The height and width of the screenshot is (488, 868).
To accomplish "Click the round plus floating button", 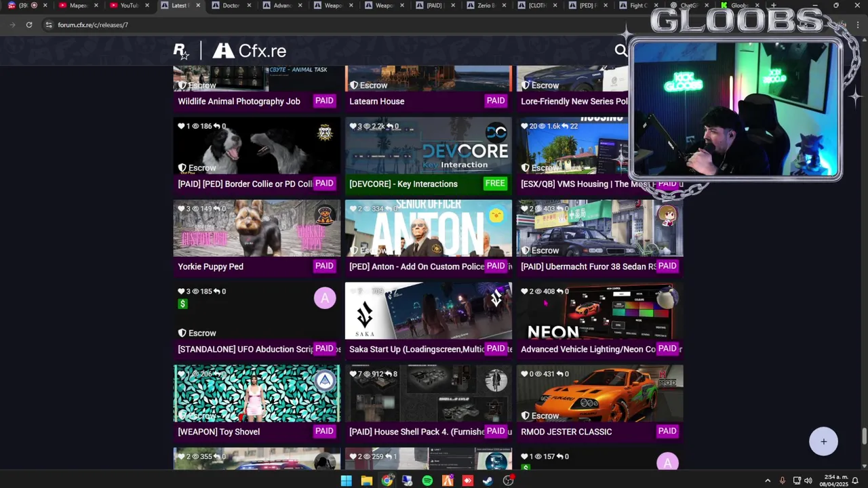I will (x=823, y=441).
